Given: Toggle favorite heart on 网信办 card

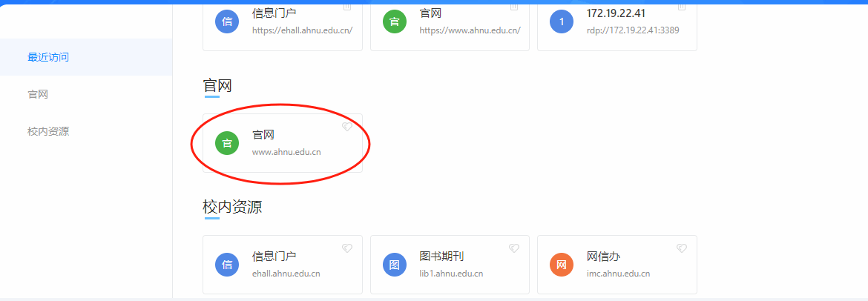Looking at the screenshot, I should [x=682, y=248].
